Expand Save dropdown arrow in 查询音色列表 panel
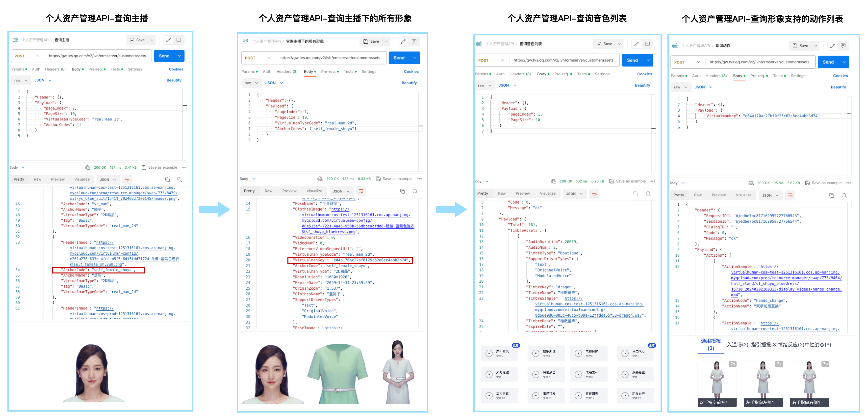This screenshot has height=420, width=868. click(x=619, y=44)
